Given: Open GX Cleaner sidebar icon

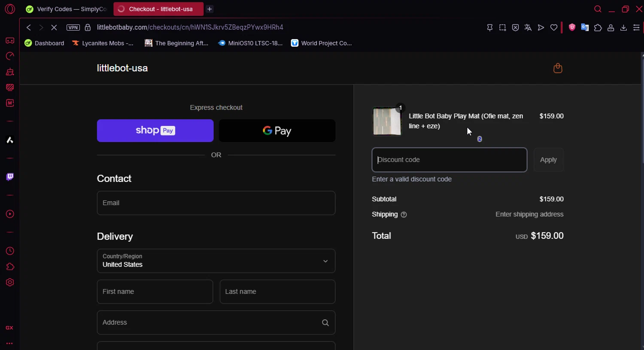Looking at the screenshot, I should coord(10,72).
